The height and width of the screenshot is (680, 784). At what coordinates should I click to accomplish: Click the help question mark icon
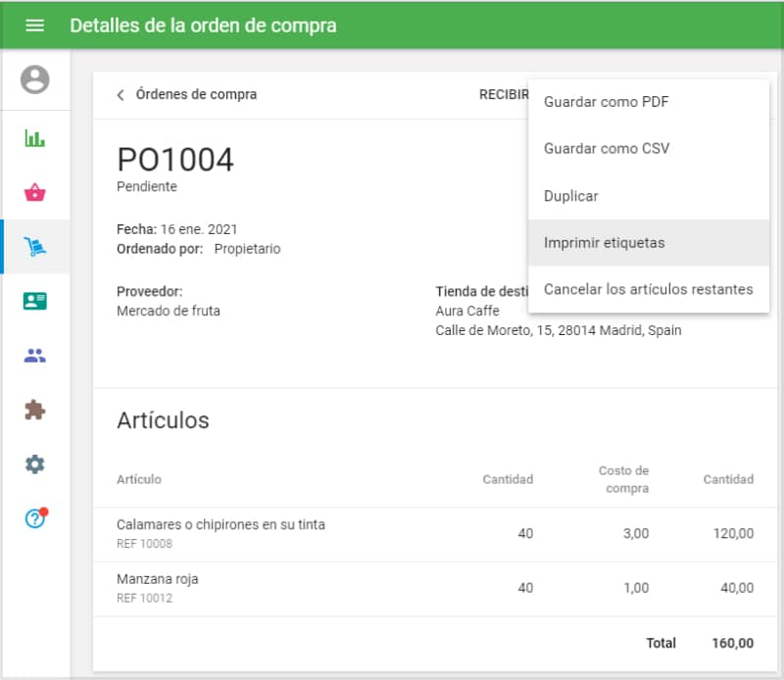pos(34,519)
